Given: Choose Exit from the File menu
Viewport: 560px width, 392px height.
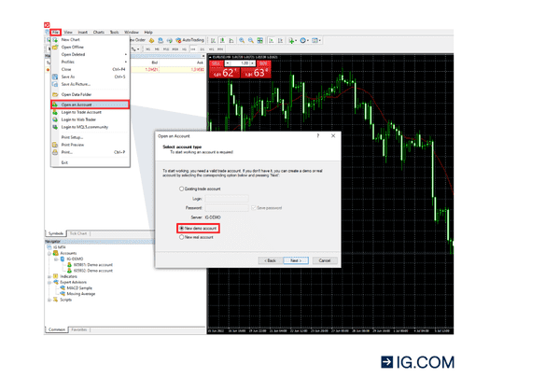Looking at the screenshot, I should click(90, 162).
